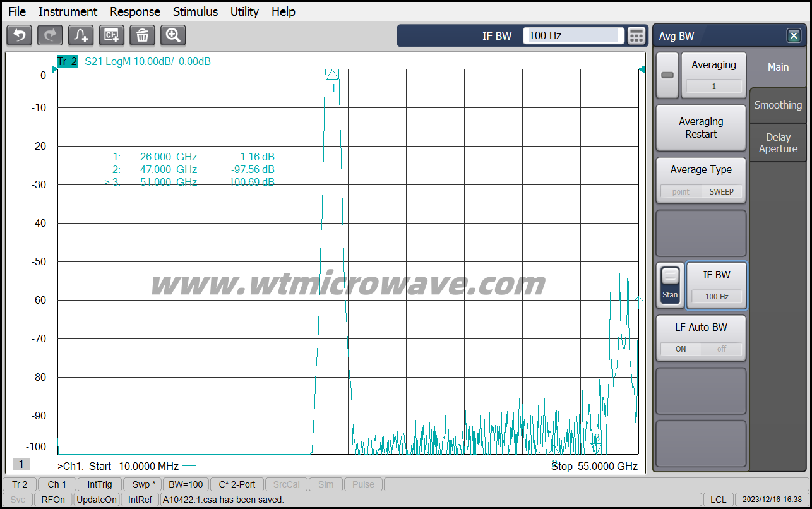This screenshot has width=812, height=509.
Task: Click the Ch 1 status bar button
Action: point(57,484)
